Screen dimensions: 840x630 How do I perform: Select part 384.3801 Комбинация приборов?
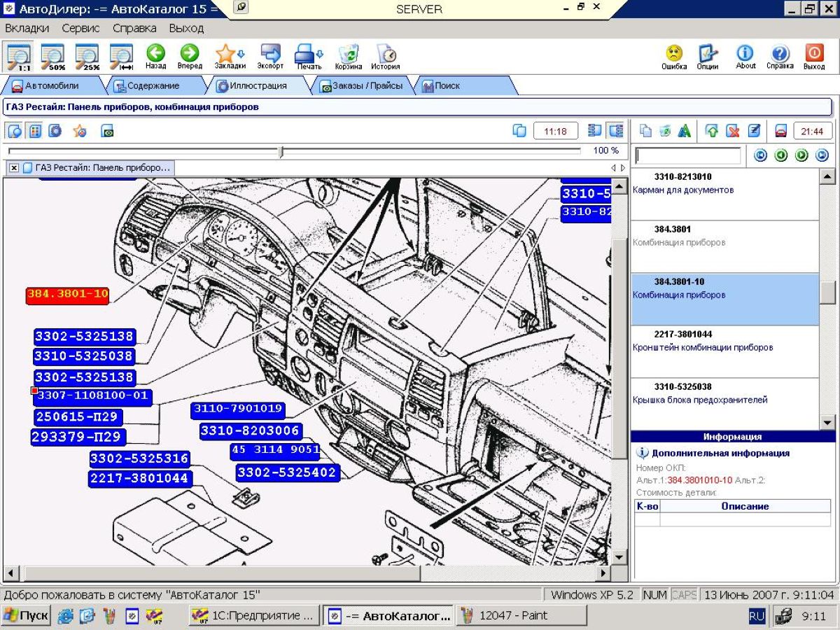pos(724,247)
